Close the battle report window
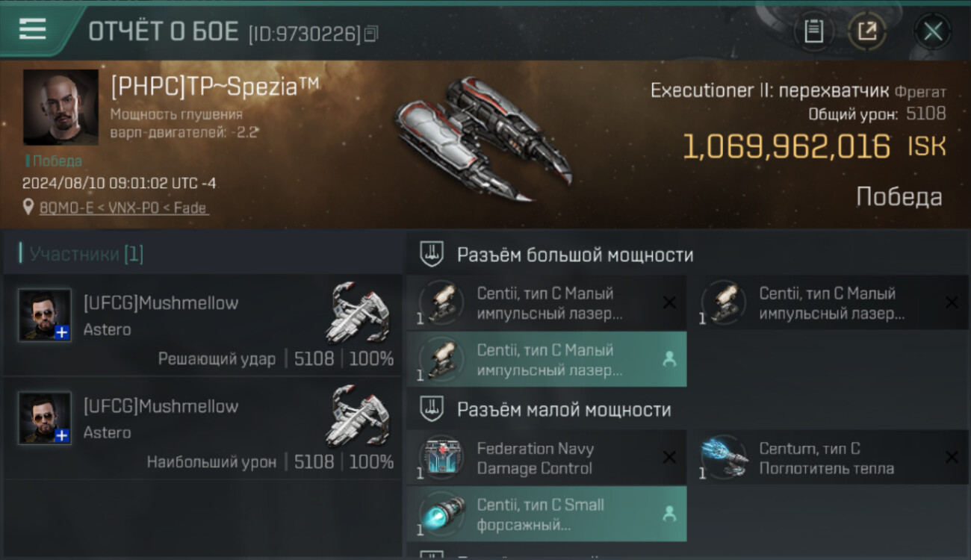 coord(933,31)
